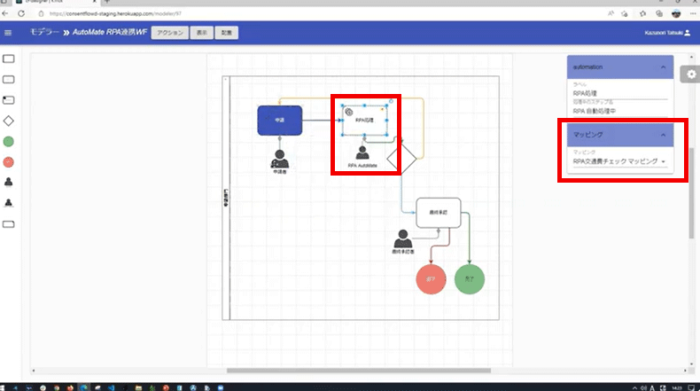The image size is (700, 391).
Task: Select the third palette rectangle with a corner marker
Action: (x=8, y=100)
